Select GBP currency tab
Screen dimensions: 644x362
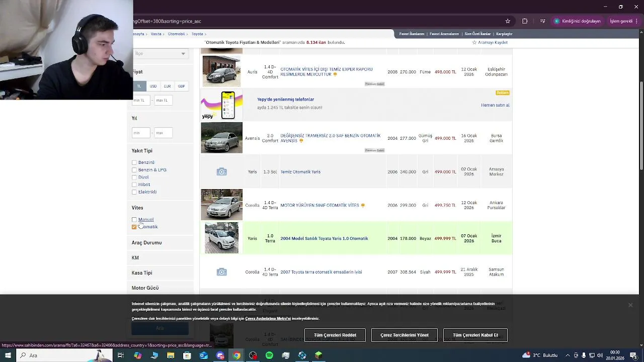181,86
